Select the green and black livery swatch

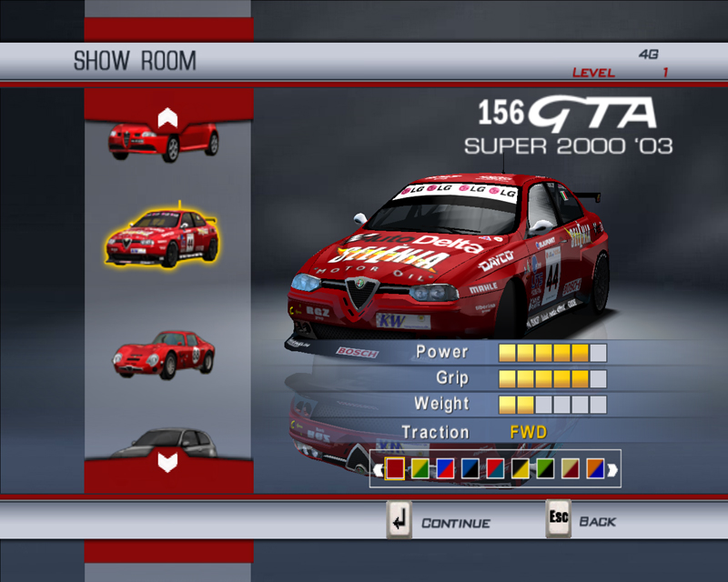click(x=545, y=468)
